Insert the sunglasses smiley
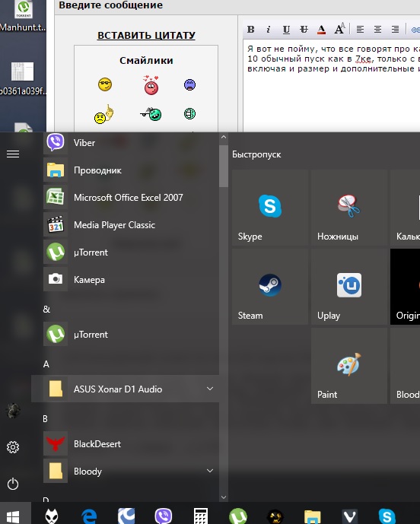 [x=105, y=84]
